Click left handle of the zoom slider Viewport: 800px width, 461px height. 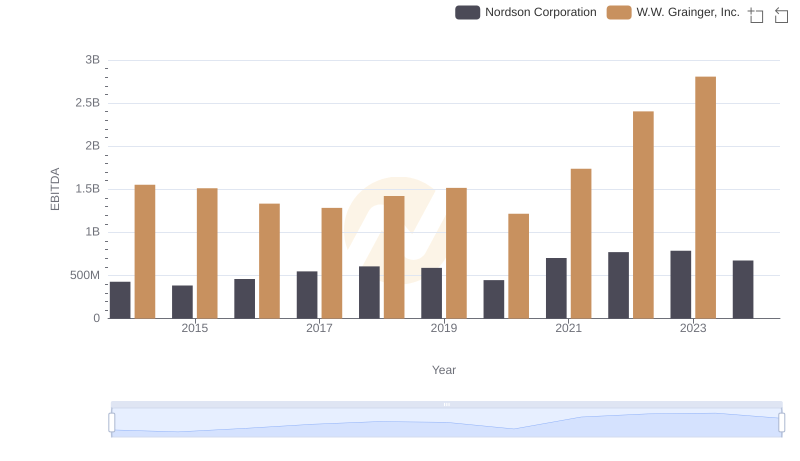click(x=112, y=422)
